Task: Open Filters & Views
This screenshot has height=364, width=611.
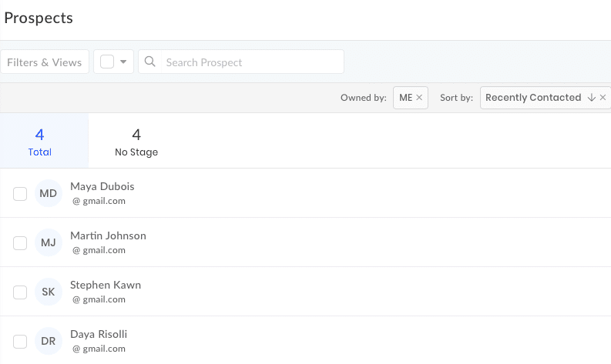Action: click(45, 62)
